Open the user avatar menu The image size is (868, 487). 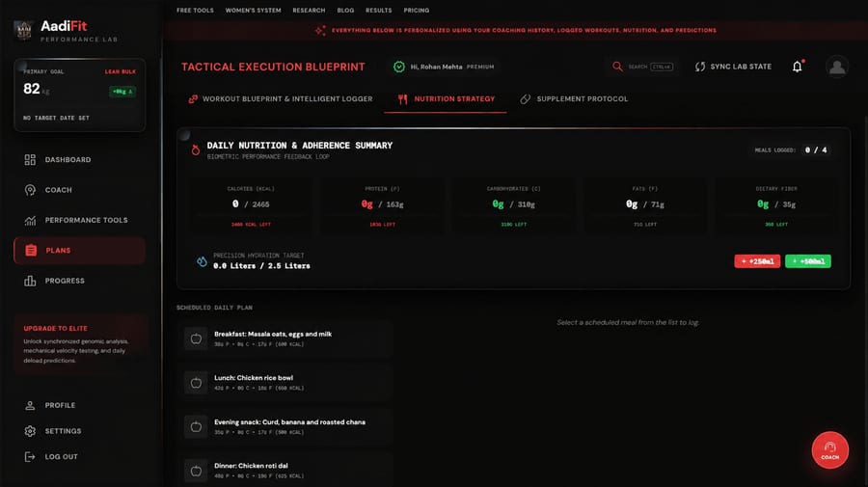837,67
